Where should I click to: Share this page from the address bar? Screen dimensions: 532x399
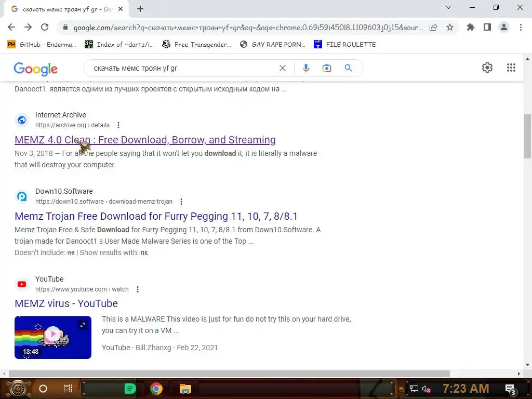pyautogui.click(x=433, y=28)
